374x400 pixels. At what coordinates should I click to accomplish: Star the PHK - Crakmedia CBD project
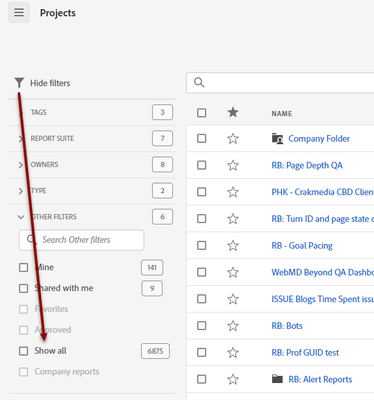[233, 192]
